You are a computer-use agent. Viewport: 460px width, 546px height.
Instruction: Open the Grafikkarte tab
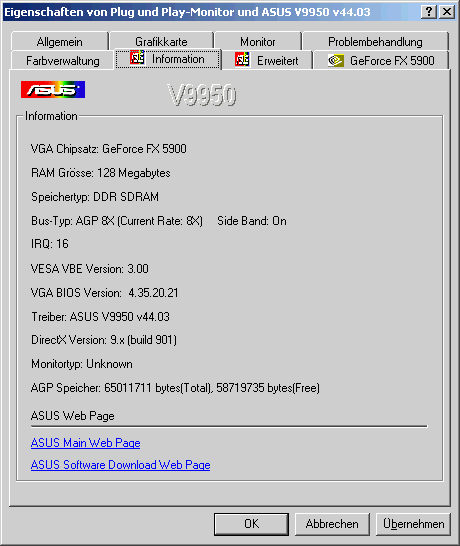(161, 42)
